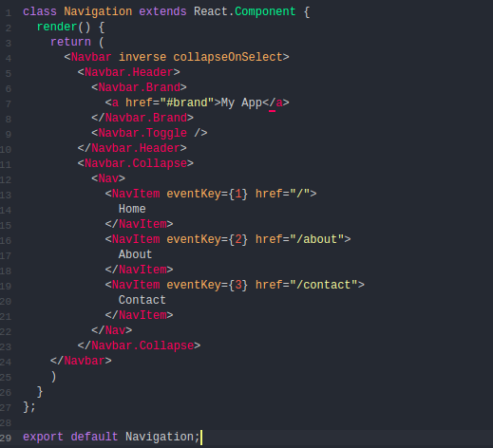493x448 pixels.
Task: Place cursor on 'render' method name
Action: [57, 27]
